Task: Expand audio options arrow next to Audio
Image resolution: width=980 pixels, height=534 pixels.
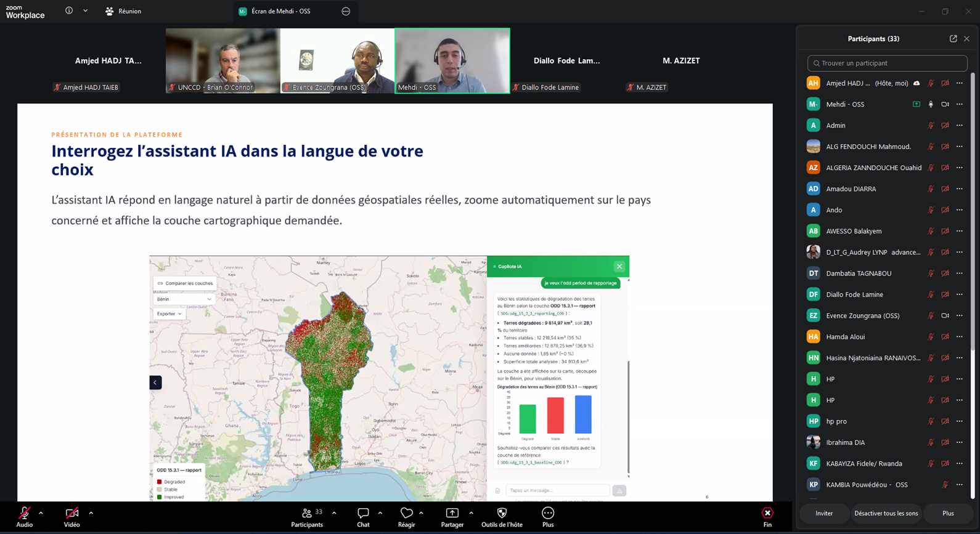Action: (x=41, y=512)
